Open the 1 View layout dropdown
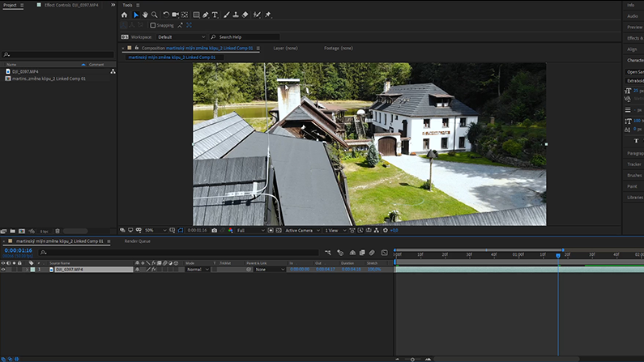Screen dimensions: 644x362 [335, 231]
